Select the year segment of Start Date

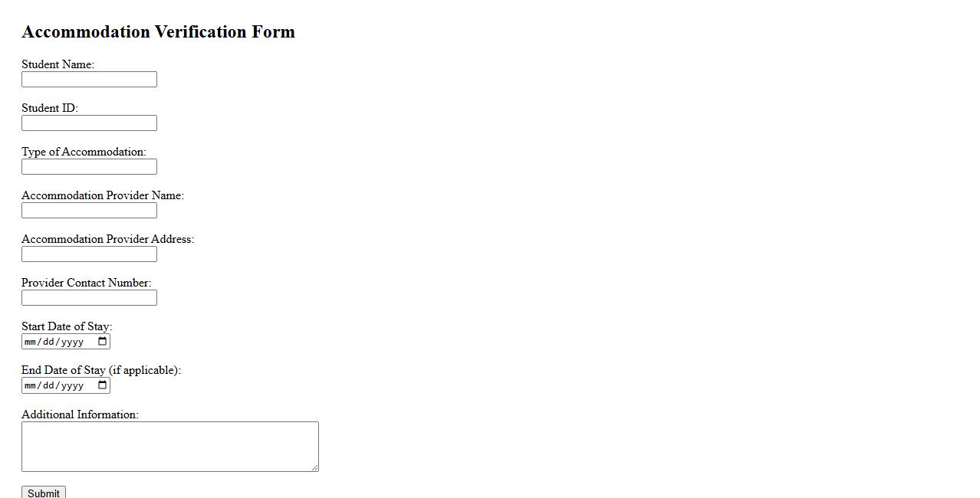pos(72,342)
